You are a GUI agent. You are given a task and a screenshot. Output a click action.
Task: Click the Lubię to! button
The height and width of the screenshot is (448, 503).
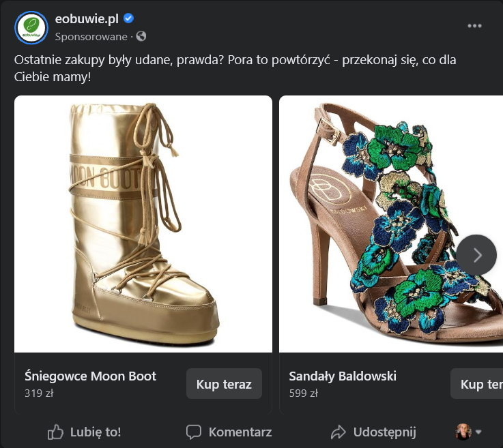click(x=84, y=432)
